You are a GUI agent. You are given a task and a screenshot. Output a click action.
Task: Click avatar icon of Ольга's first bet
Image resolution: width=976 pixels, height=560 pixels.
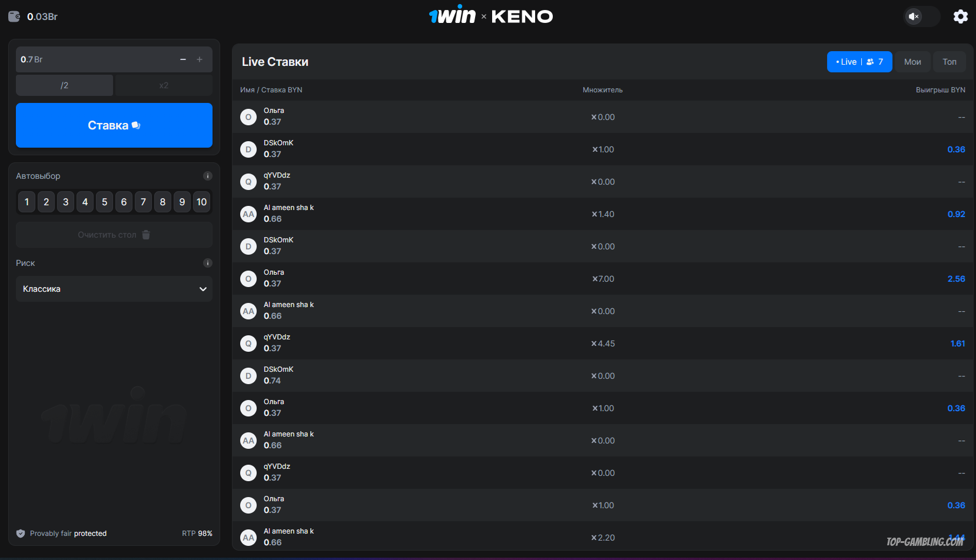248,117
